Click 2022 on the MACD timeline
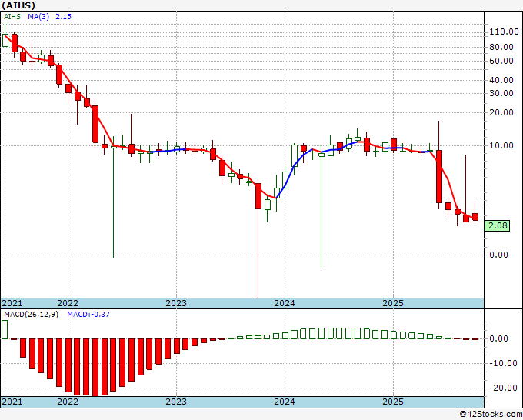523x420 pixels. click(68, 402)
